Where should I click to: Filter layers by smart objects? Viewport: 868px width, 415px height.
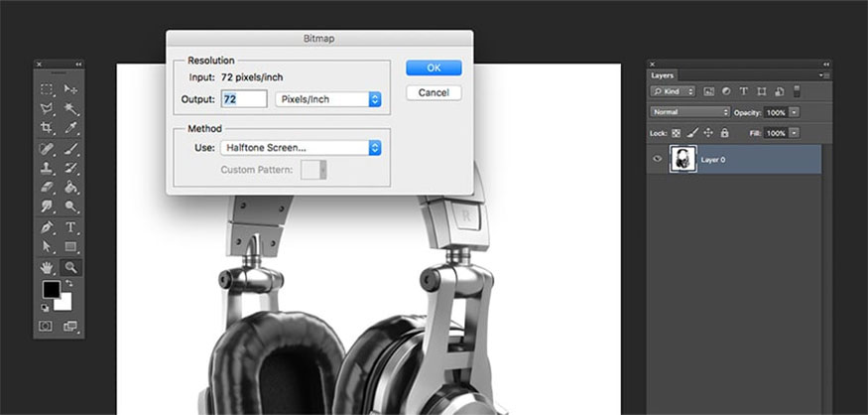[779, 91]
